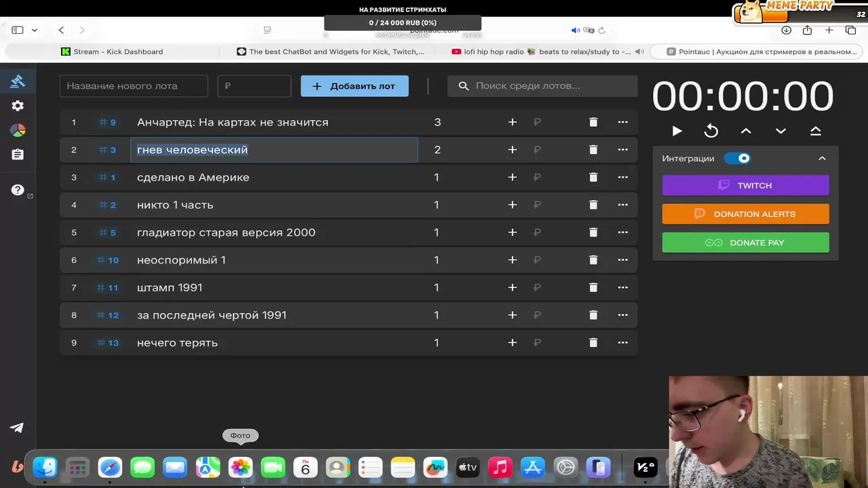
Task: Click the double up chevron timer icon
Action: (816, 131)
